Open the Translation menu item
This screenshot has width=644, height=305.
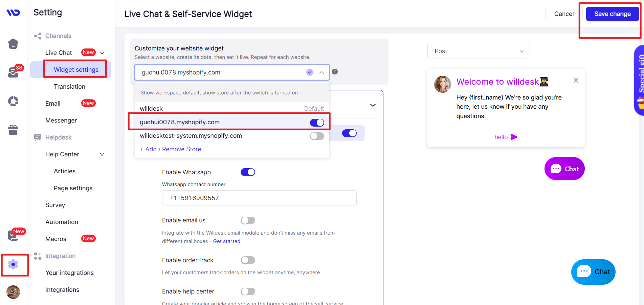point(69,87)
